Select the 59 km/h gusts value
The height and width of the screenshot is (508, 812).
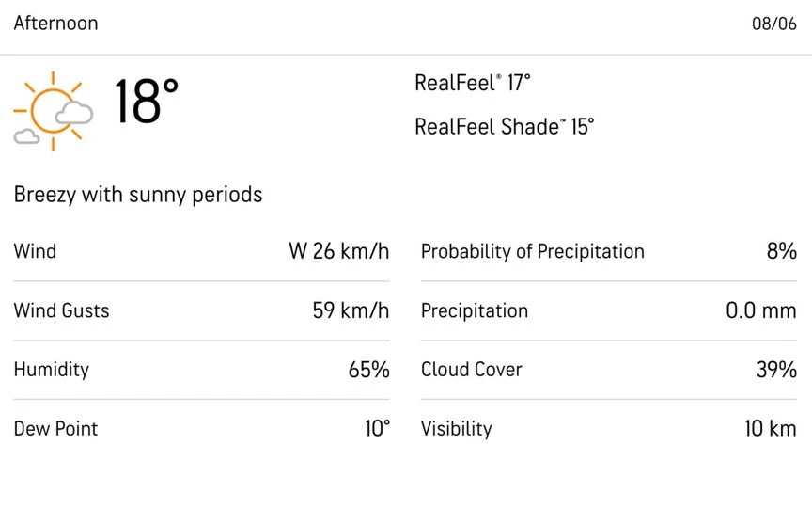pos(351,310)
